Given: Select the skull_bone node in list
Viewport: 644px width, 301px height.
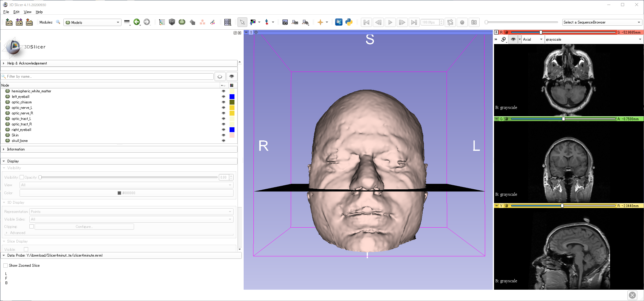Looking at the screenshot, I should [x=20, y=141].
